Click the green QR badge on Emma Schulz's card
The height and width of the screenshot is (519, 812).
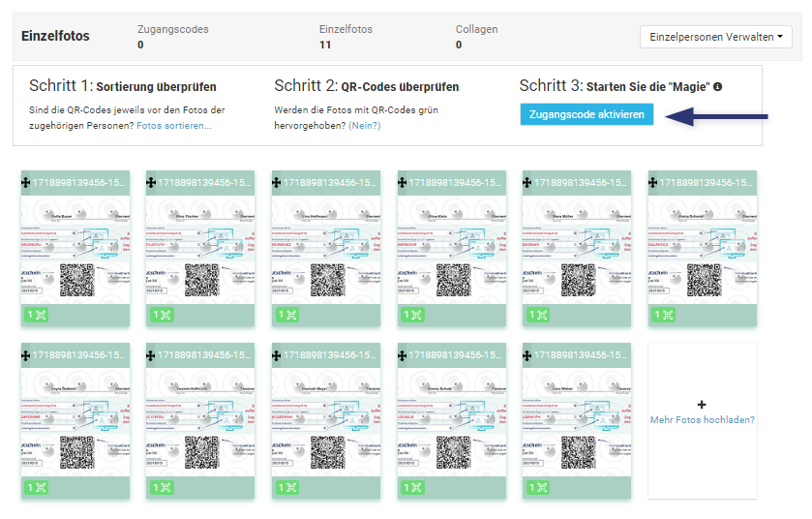[412, 487]
